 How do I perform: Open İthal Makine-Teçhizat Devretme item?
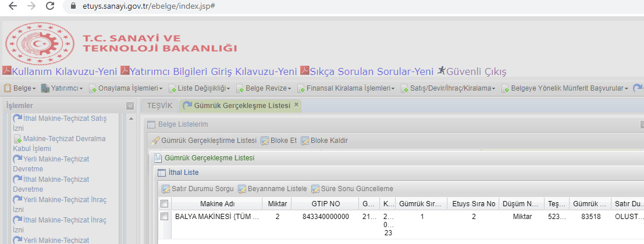[51, 184]
